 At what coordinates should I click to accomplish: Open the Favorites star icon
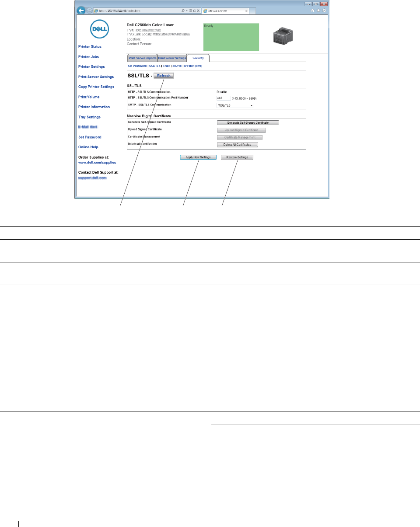318,10
